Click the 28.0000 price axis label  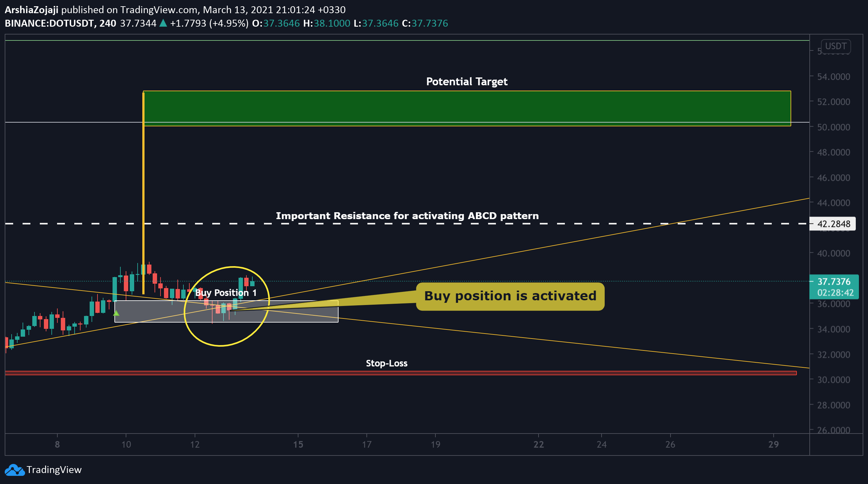tap(834, 405)
